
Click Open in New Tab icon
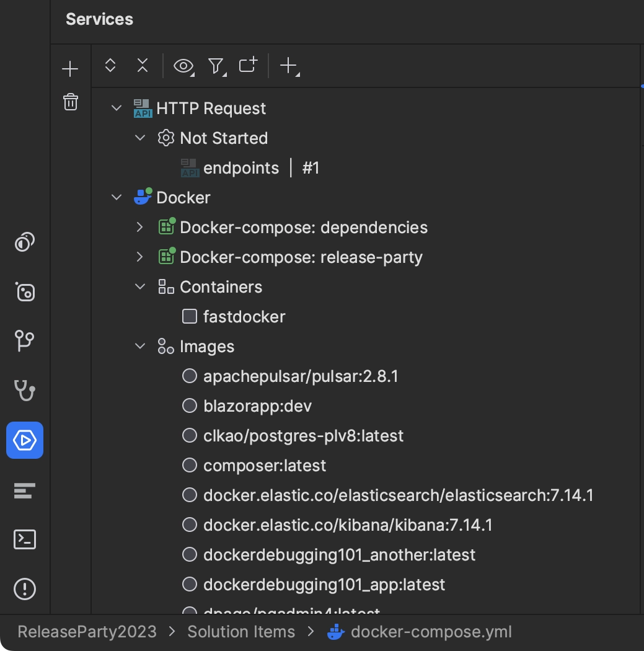point(249,64)
